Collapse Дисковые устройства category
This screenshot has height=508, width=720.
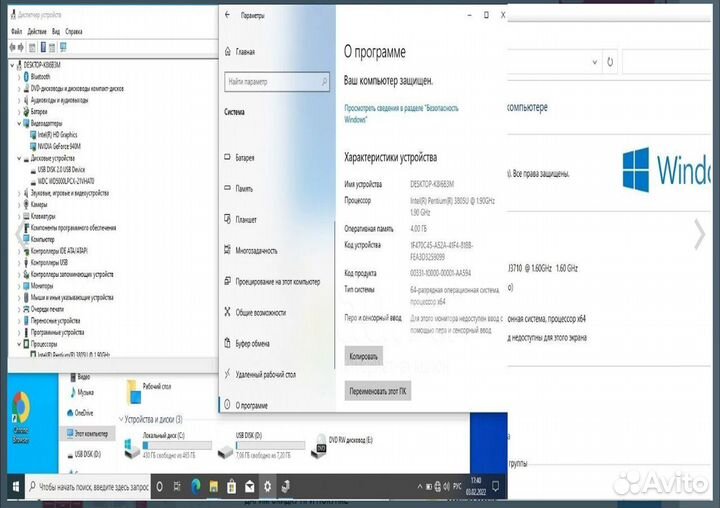(x=19, y=158)
